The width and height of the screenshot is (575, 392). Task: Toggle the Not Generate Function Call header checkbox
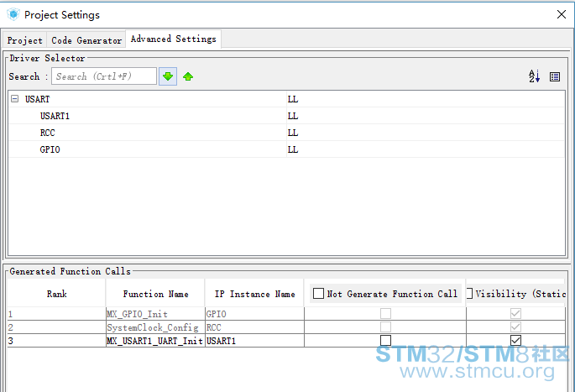click(x=318, y=294)
